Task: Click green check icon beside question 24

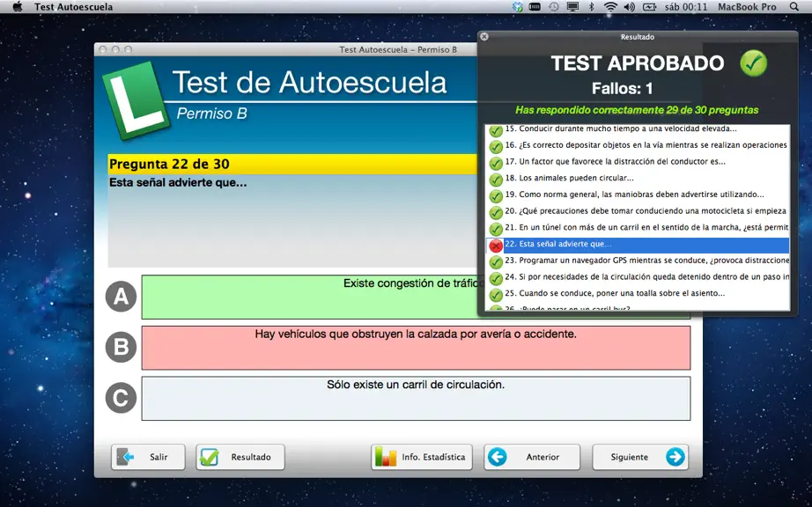Action: 496,278
